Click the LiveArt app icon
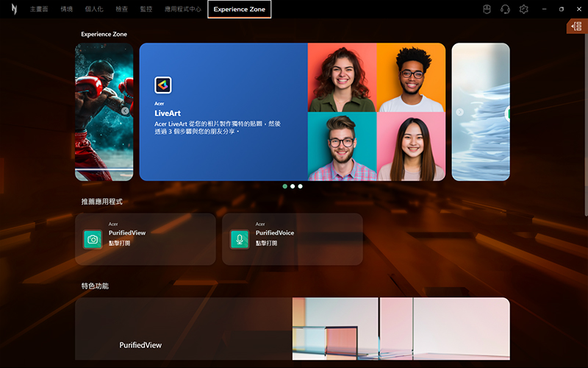Screen dimensions: 588x368 (x=162, y=85)
